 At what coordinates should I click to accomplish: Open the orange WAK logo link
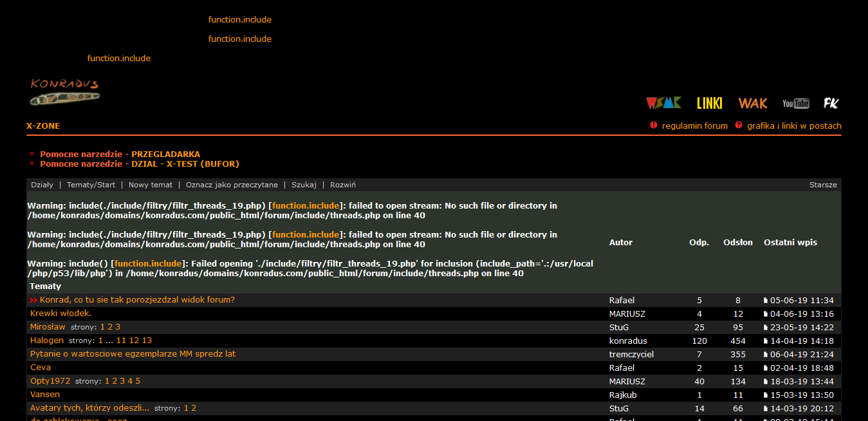752,103
